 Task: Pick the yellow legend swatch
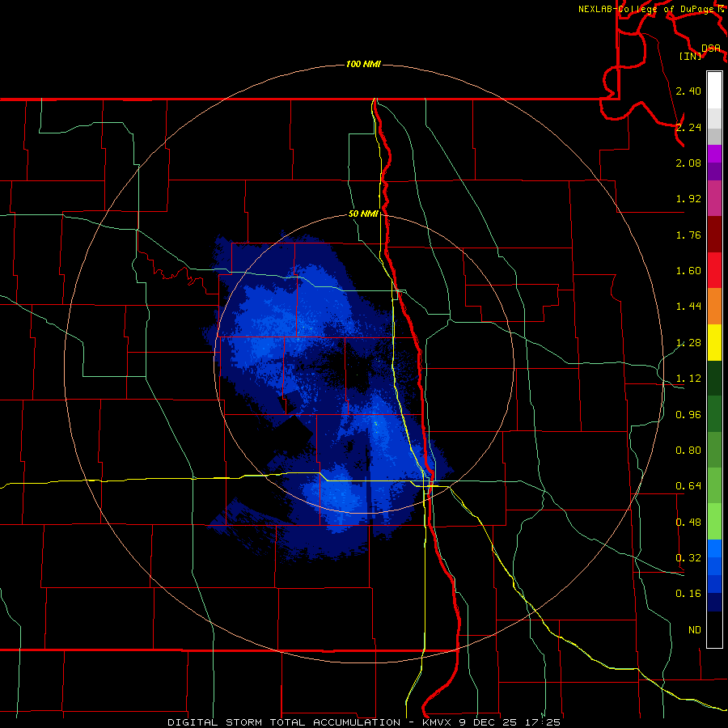click(714, 342)
